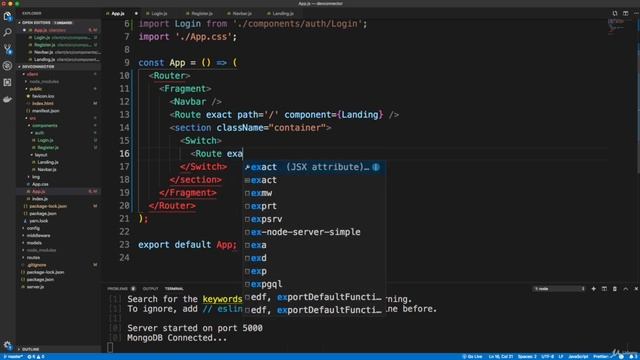Change language mode JavaScript
Viewport: 640px width, 360px height.
pyautogui.click(x=578, y=357)
